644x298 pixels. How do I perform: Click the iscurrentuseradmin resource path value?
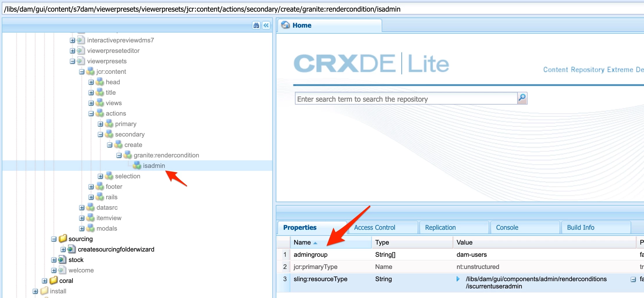tap(536, 283)
